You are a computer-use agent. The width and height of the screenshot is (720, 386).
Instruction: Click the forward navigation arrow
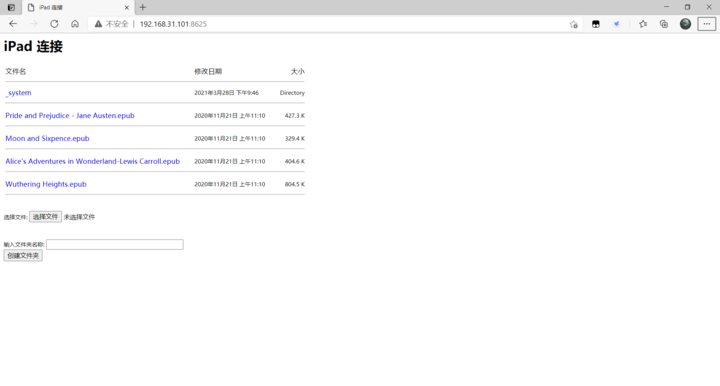tap(34, 24)
